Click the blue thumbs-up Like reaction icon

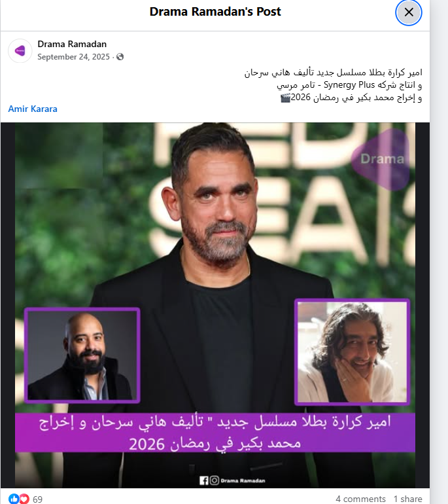14,499
